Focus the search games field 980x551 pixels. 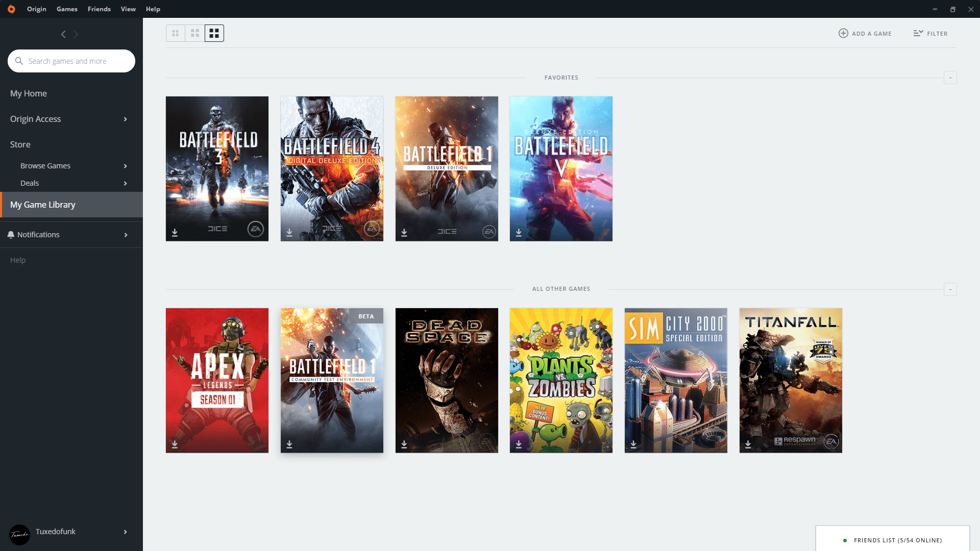[x=71, y=61]
